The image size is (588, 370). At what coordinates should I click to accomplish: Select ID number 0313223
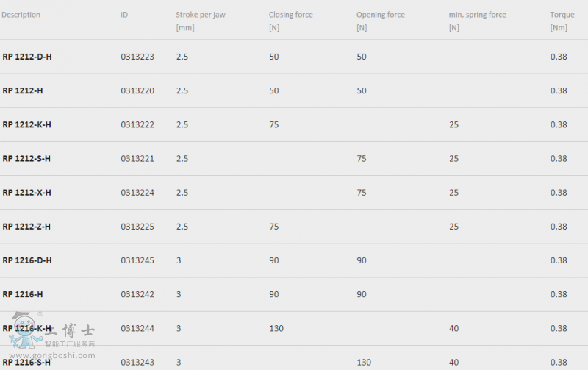point(137,57)
